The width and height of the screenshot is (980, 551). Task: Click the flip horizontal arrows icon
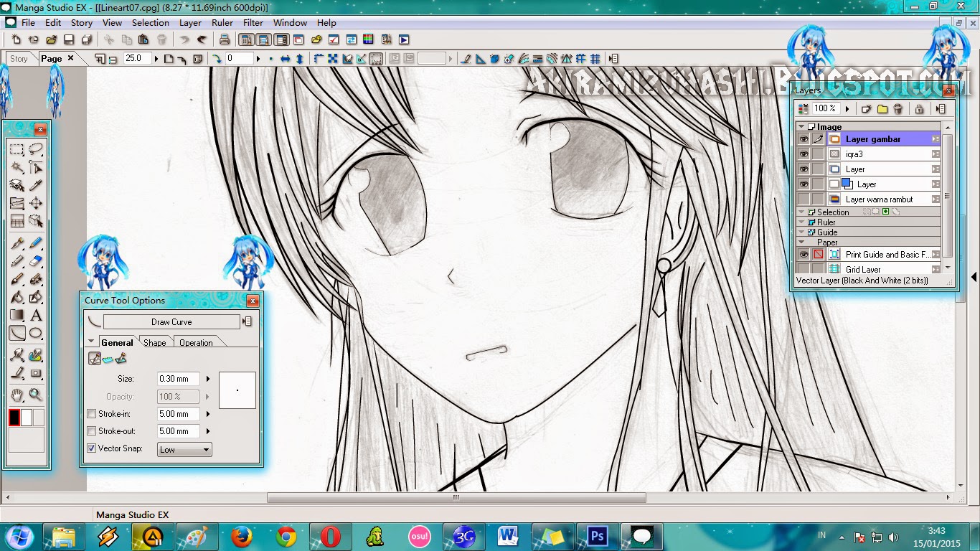[x=285, y=59]
